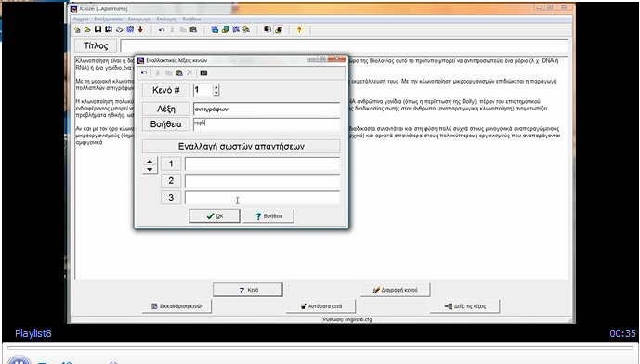640x364 pixels.
Task: Click the 00:35 elapsed time display
Action: click(623, 333)
